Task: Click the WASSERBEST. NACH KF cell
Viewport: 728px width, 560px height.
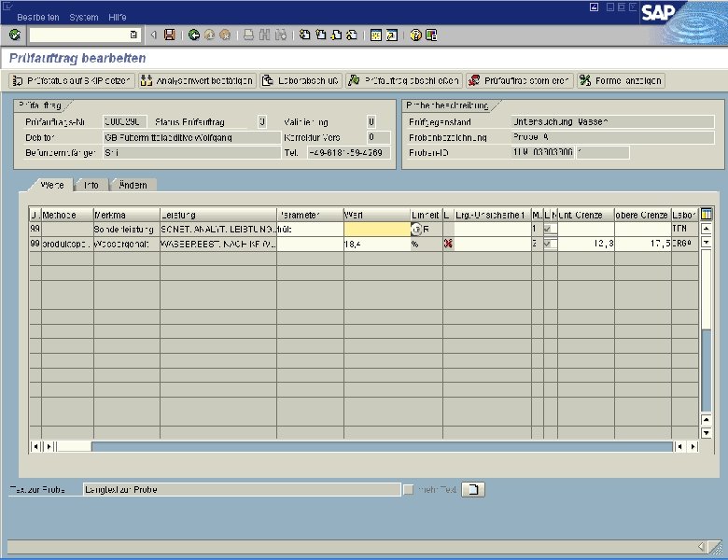Action: click(218, 244)
